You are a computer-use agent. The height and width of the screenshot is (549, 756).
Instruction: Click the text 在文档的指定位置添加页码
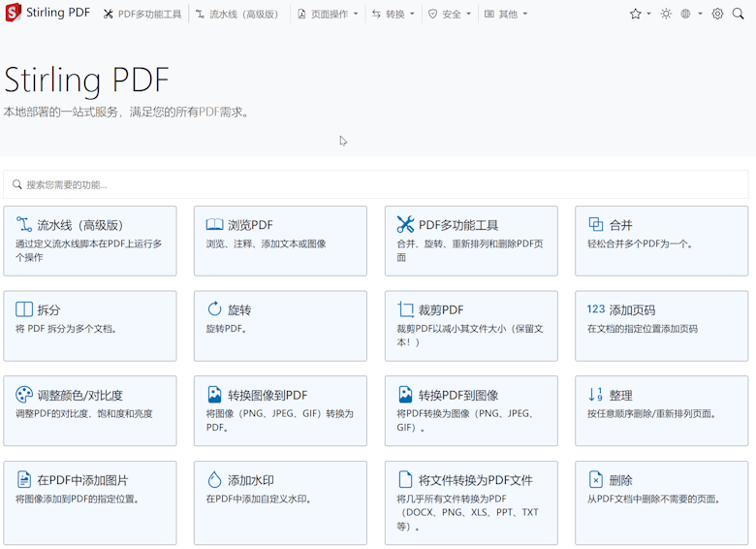coord(643,329)
